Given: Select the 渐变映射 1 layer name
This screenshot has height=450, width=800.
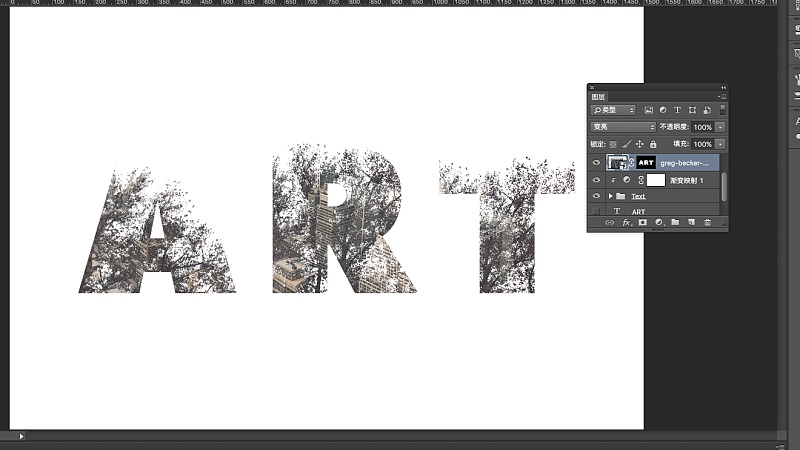Looking at the screenshot, I should tap(687, 180).
